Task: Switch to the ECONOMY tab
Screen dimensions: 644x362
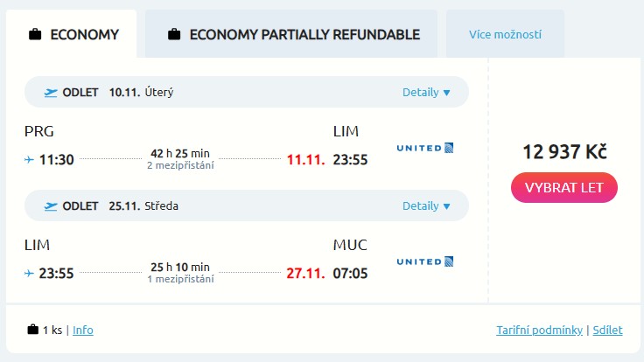Action: click(x=72, y=34)
